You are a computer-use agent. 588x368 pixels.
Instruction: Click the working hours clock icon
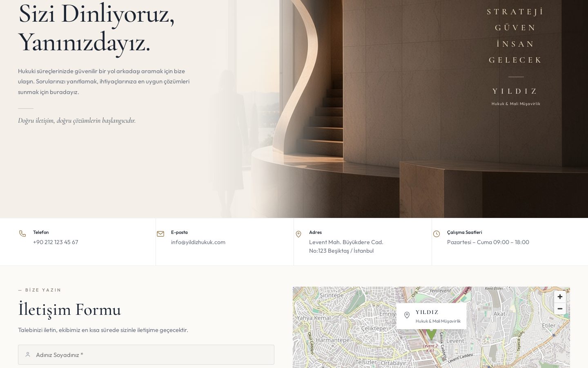[437, 234]
